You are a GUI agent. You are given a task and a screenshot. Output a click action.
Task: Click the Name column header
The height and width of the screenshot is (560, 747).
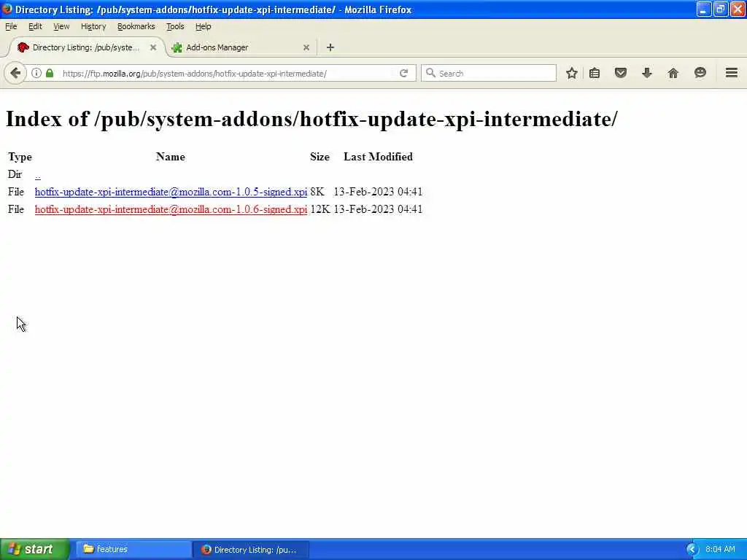pos(171,157)
